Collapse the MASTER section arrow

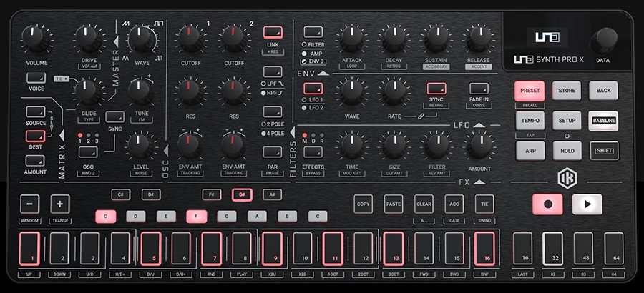click(116, 41)
